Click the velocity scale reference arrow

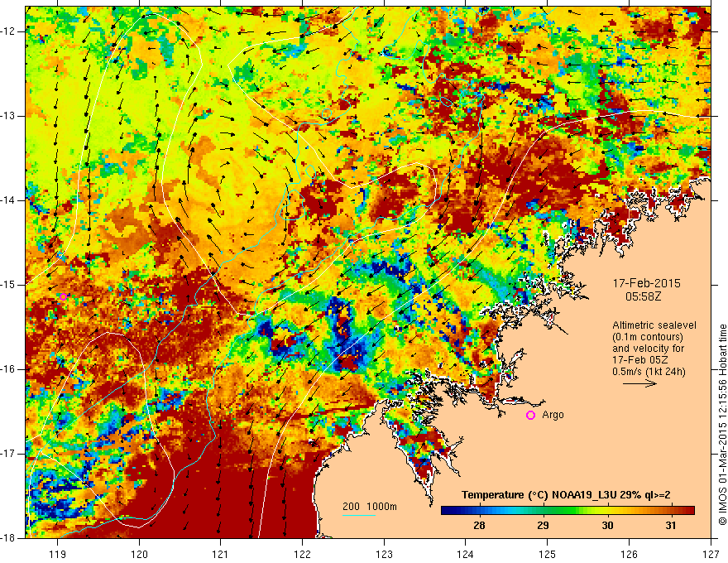(x=639, y=383)
